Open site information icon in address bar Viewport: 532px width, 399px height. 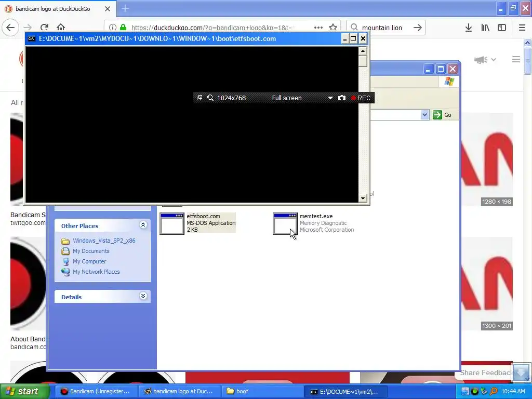113,28
